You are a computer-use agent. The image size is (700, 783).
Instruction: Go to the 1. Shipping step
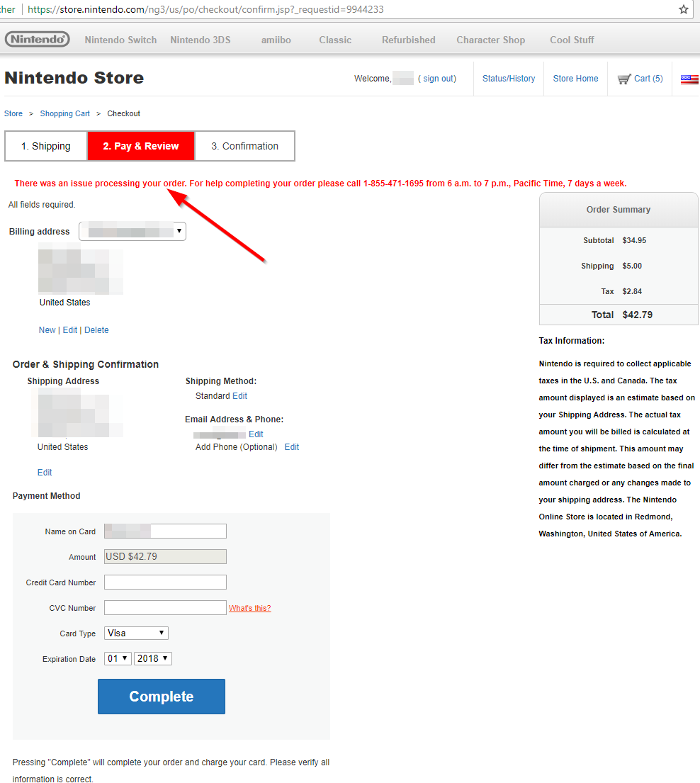(46, 146)
